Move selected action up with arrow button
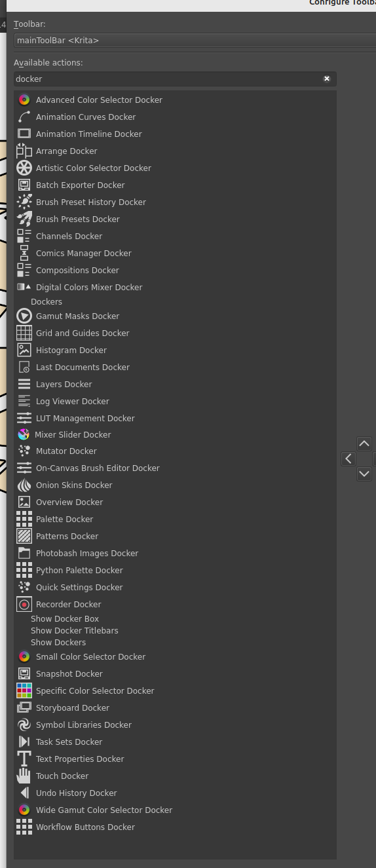 [x=364, y=443]
